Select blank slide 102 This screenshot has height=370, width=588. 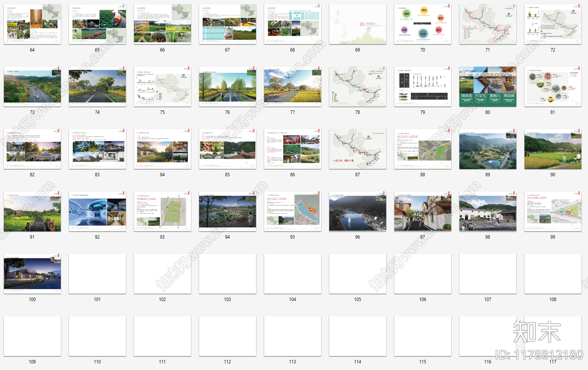point(162,274)
